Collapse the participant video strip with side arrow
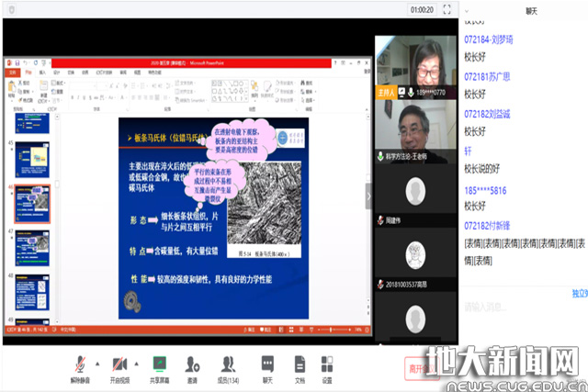 click(369, 196)
